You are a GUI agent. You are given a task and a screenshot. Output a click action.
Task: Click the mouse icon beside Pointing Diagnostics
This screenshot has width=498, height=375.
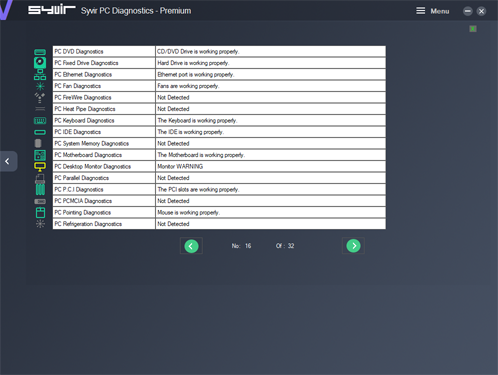click(x=40, y=213)
